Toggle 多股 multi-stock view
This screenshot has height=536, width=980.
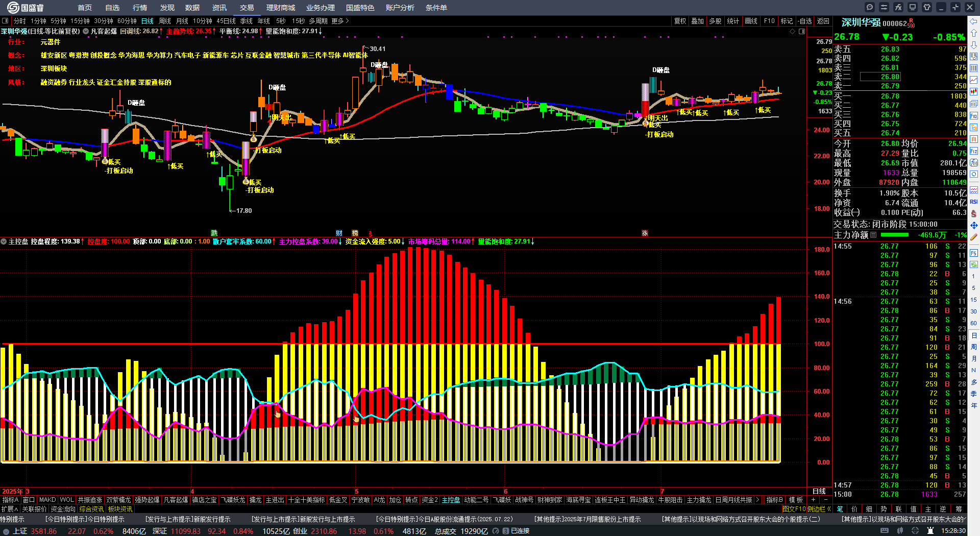[715, 21]
